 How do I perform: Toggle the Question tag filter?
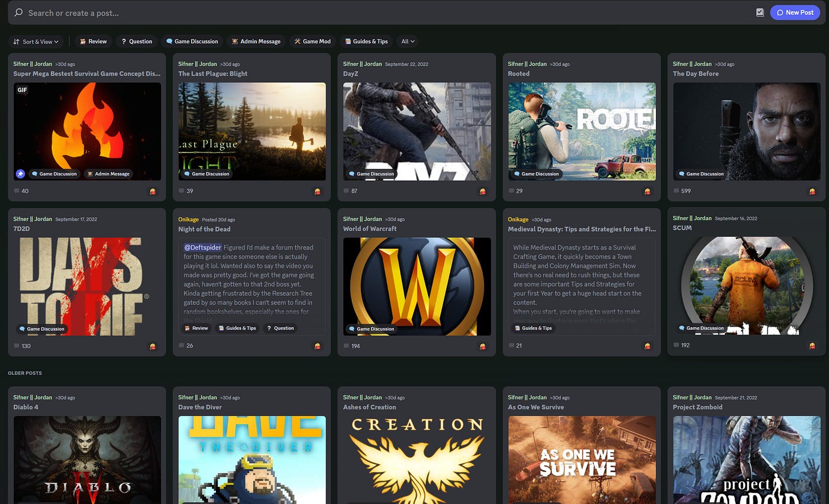click(137, 42)
